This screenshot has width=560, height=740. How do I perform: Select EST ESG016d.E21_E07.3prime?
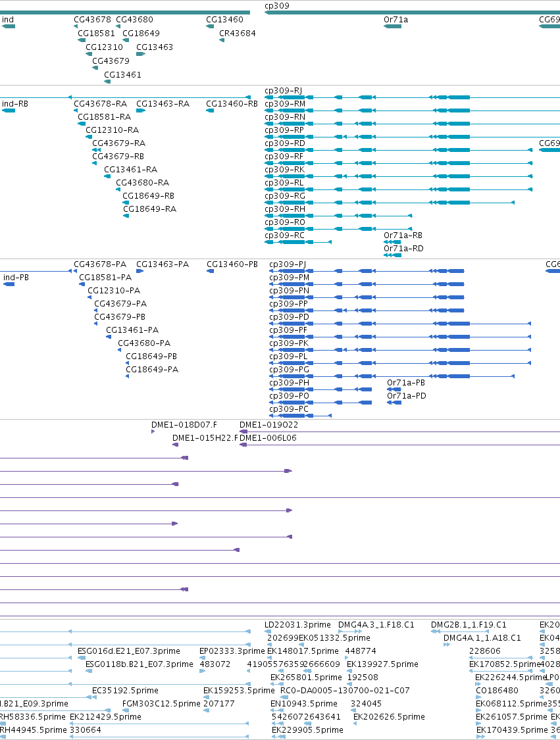[x=129, y=651]
